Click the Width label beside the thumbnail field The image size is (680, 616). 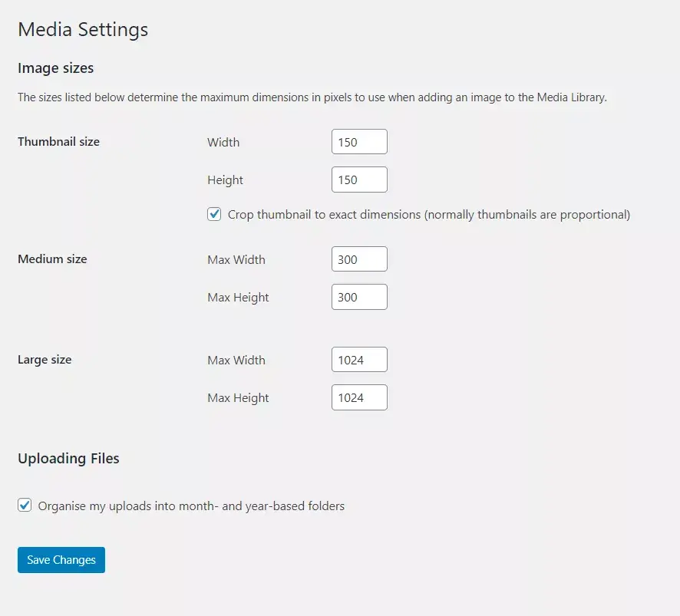(x=223, y=142)
